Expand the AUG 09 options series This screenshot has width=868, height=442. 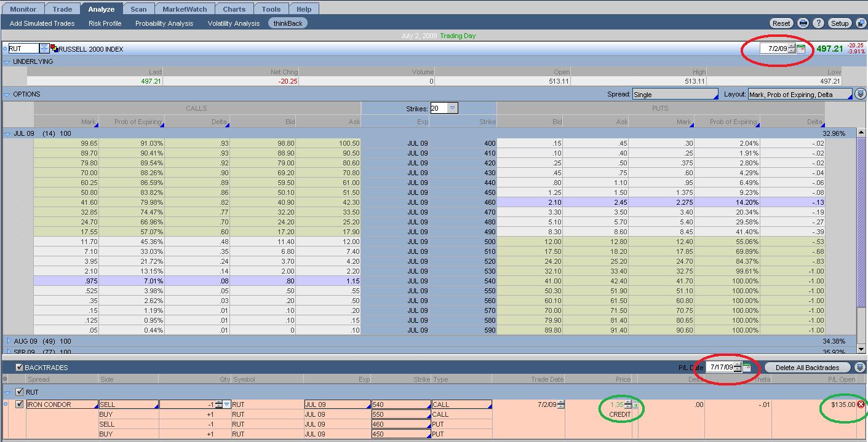9,341
